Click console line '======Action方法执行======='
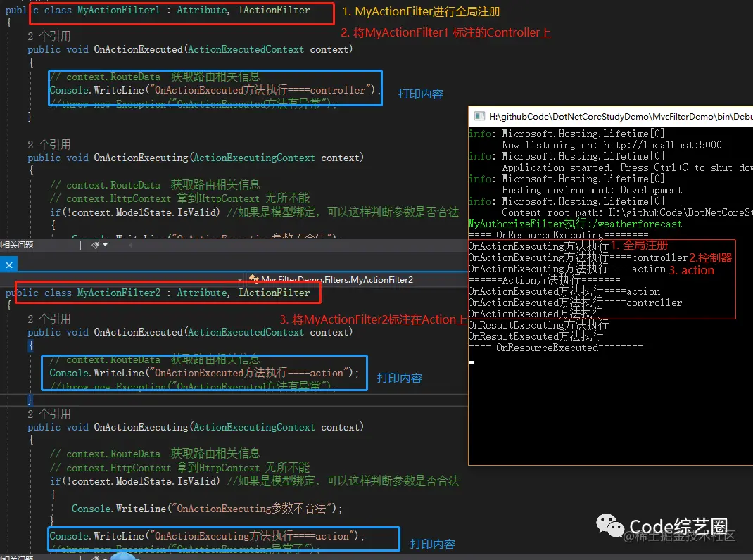 [x=544, y=280]
